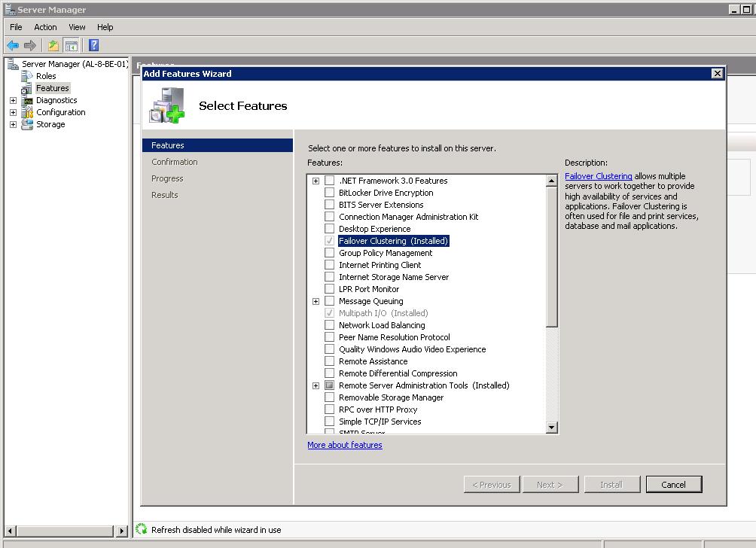This screenshot has height=548, width=756.
Task: Click the blue Back arrow toolbar icon
Action: click(13, 45)
